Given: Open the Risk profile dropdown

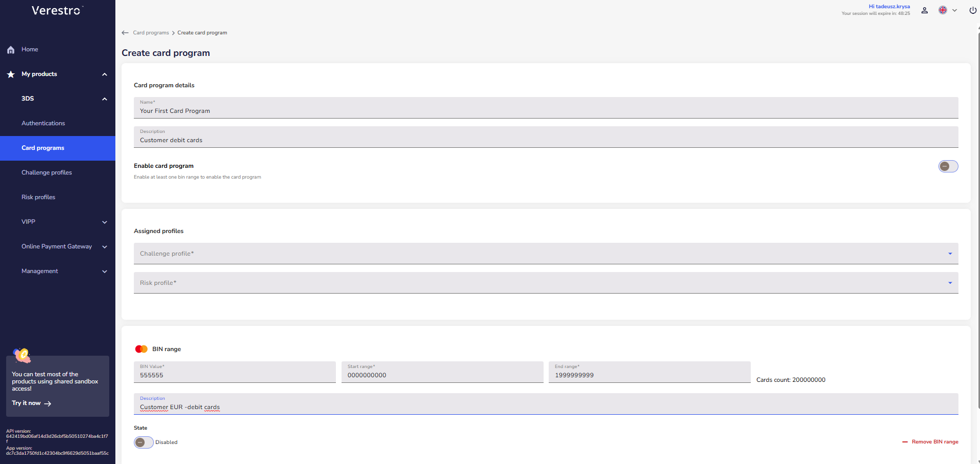Looking at the screenshot, I should [546, 283].
